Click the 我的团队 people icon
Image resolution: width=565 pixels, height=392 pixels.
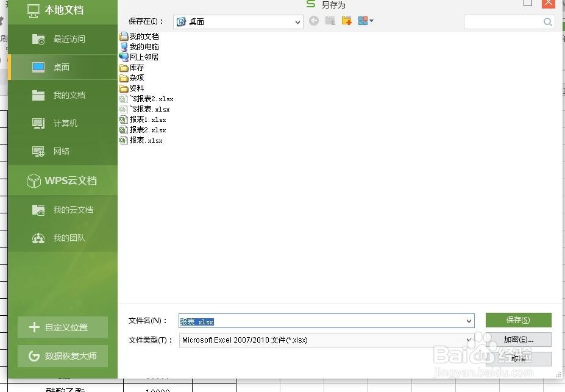coord(38,238)
